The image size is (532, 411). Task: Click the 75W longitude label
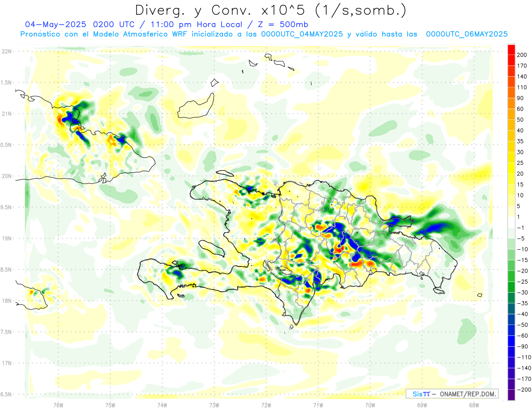110,405
